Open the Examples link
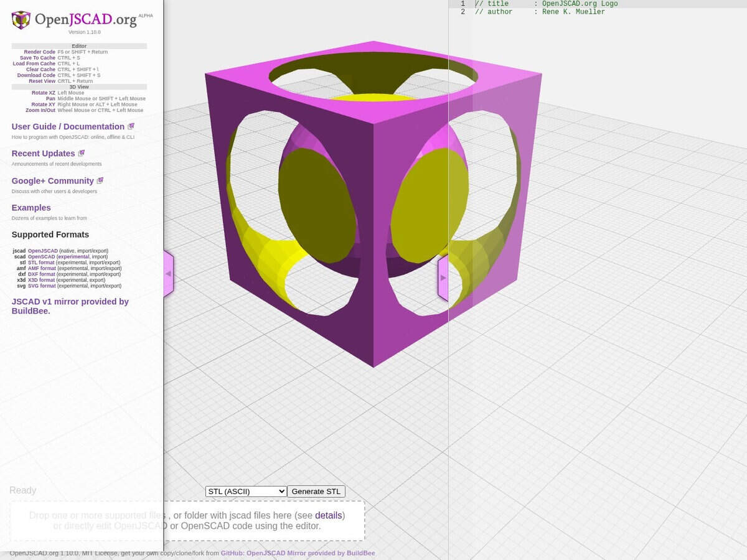The image size is (747, 560). click(31, 208)
